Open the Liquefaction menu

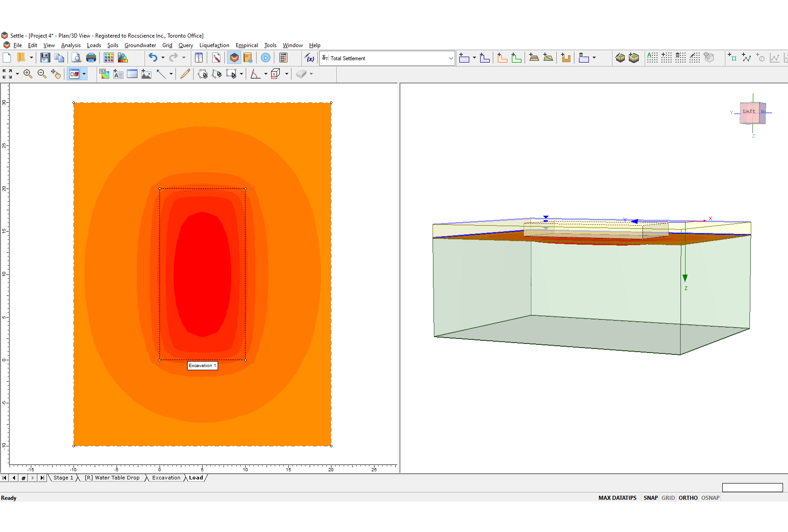pos(214,45)
